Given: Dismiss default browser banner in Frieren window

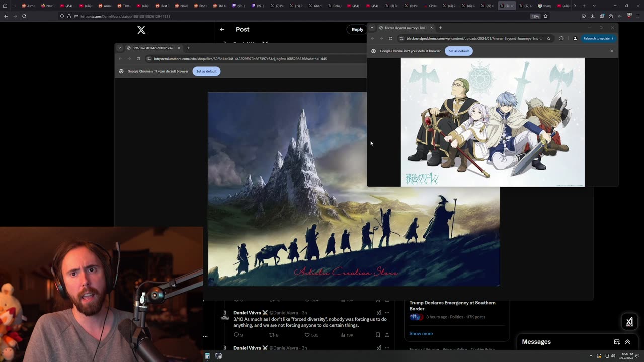Looking at the screenshot, I should click(x=612, y=51).
